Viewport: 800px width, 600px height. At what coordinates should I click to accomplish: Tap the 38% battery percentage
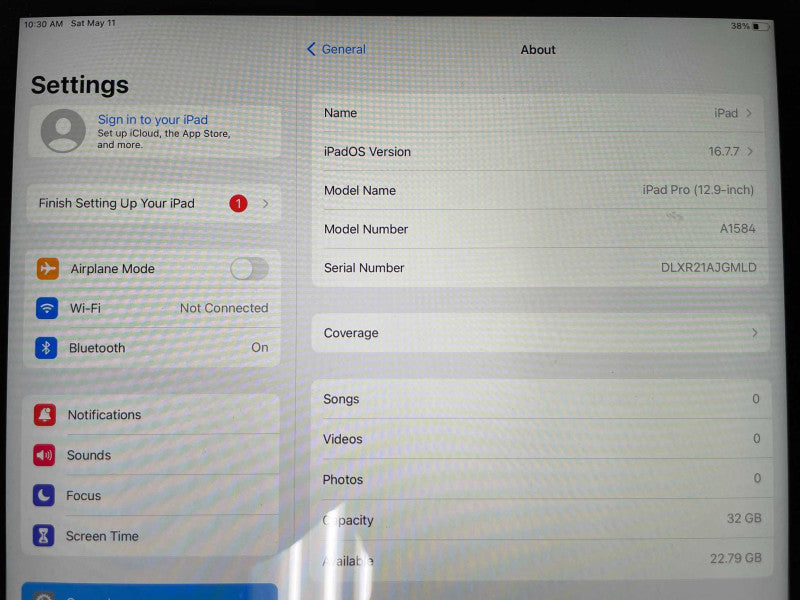click(740, 26)
